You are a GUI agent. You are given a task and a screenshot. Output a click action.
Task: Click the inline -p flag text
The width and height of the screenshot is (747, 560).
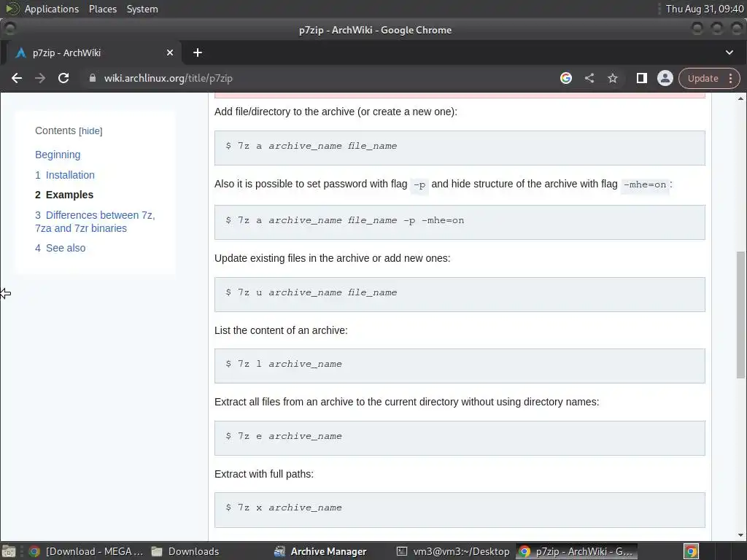tap(419, 184)
